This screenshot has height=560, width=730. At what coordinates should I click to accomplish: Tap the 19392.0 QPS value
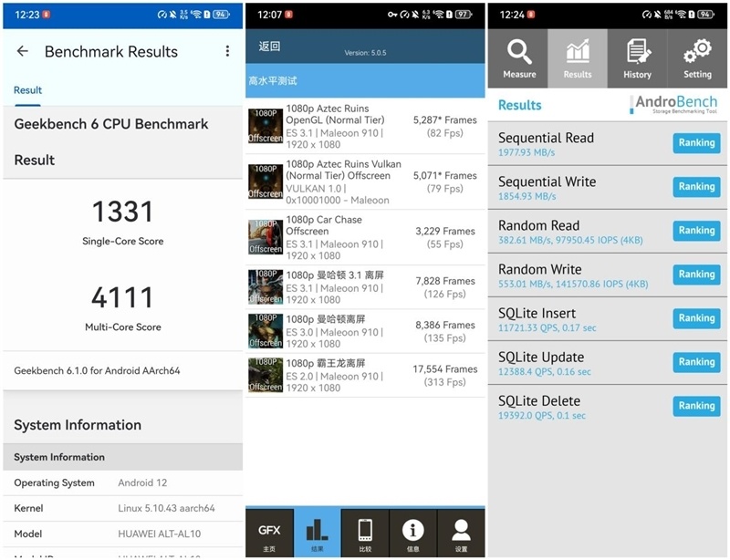(542, 415)
